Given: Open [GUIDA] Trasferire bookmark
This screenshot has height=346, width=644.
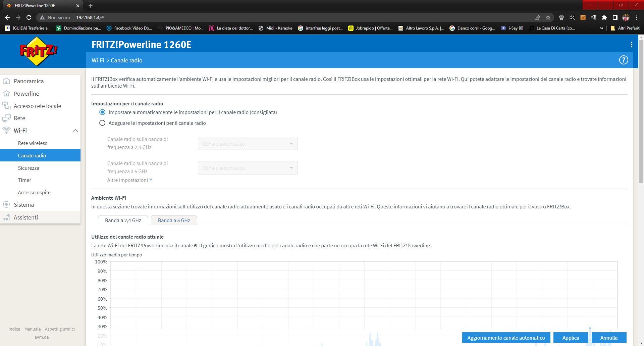Looking at the screenshot, I should click(28, 28).
